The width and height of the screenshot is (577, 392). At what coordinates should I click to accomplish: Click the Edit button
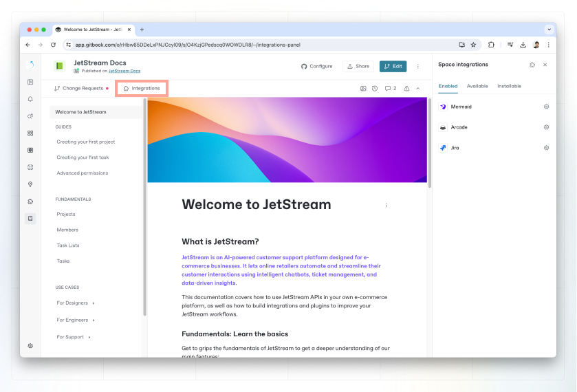coord(393,66)
